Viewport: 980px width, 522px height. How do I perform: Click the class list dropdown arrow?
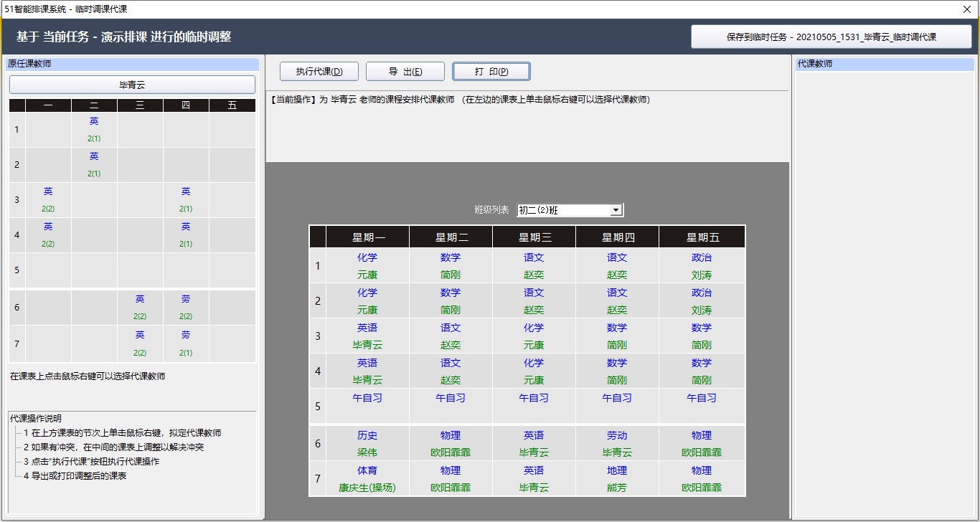pos(616,209)
